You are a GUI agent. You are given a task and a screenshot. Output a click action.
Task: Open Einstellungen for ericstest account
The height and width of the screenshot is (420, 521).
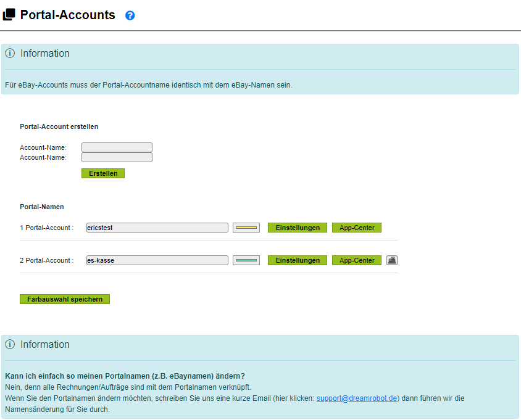298,228
